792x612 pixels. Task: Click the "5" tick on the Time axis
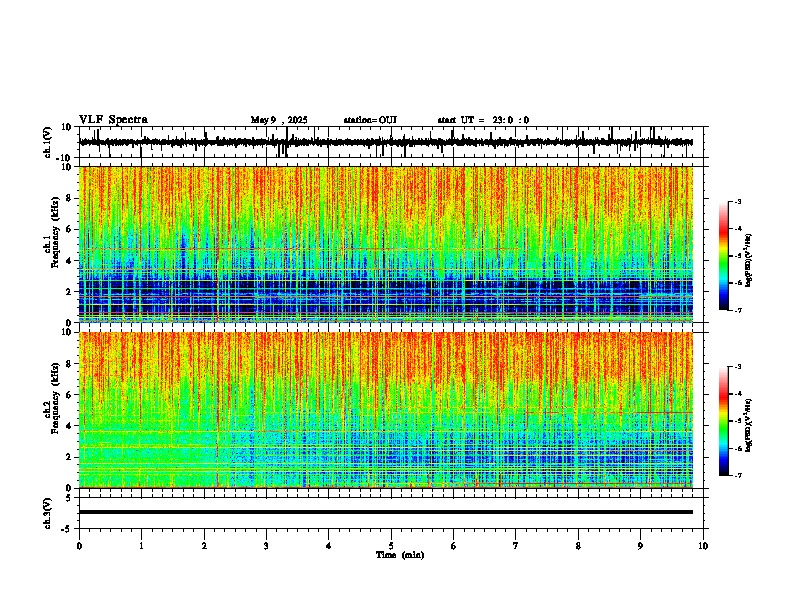(x=391, y=546)
